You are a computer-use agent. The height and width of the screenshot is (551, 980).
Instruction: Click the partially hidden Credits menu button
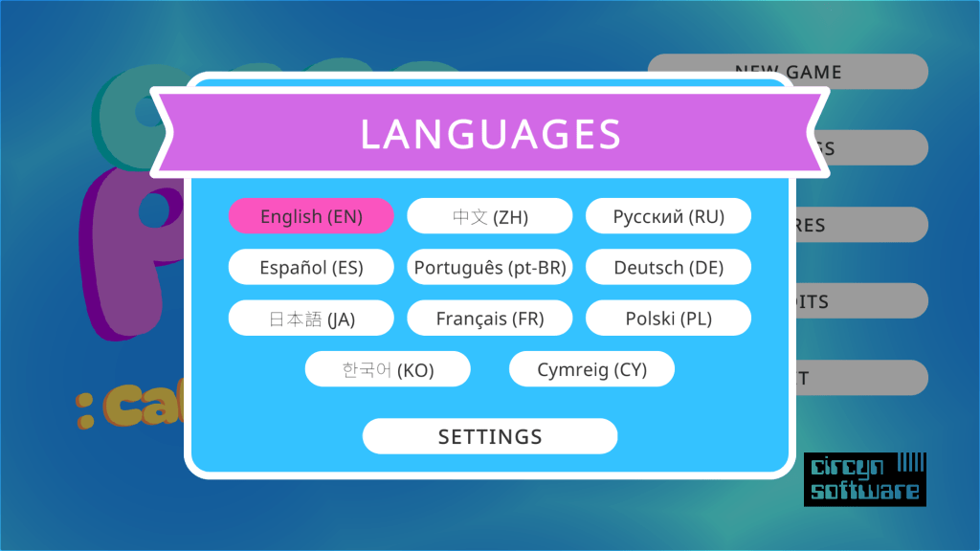coord(861,300)
